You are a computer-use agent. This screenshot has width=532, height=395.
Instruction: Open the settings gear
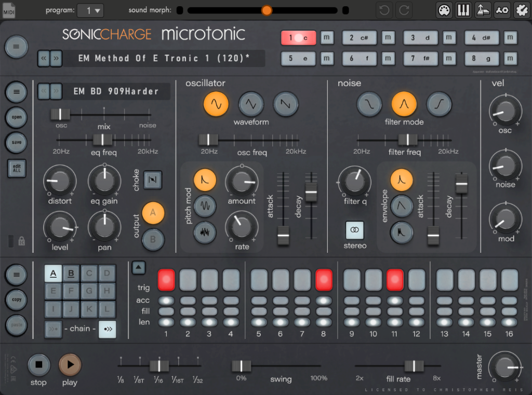(x=522, y=10)
